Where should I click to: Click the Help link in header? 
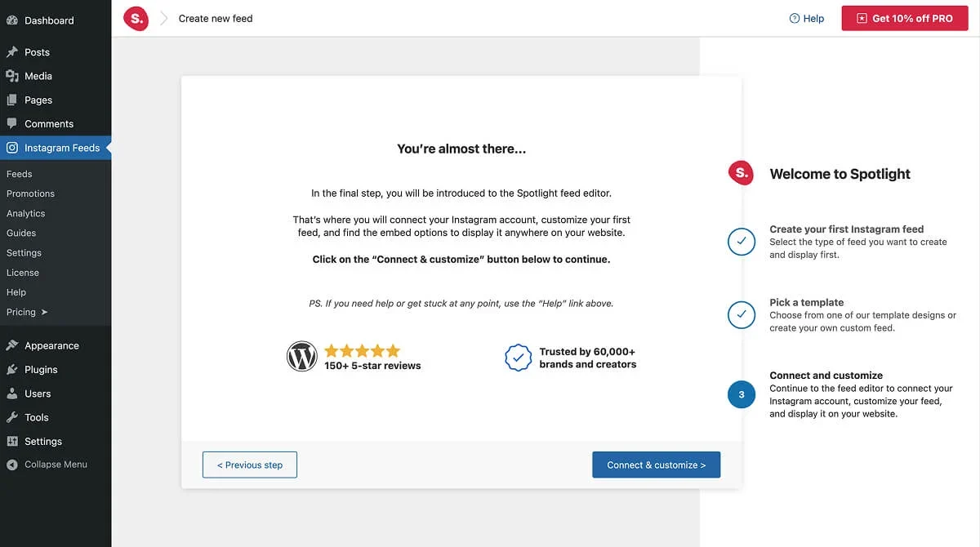pos(807,18)
